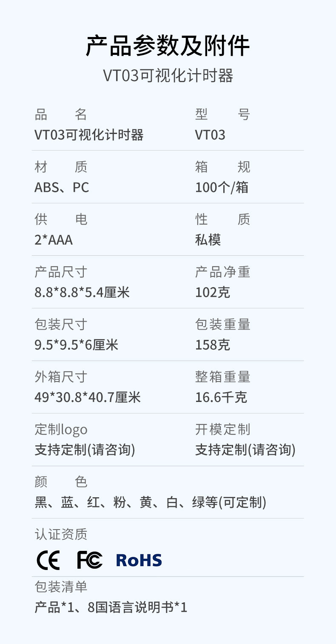The height and width of the screenshot is (644, 336).
Task: Select the packing list text 产品*1、8国语言说明书*1
Action: (111, 607)
